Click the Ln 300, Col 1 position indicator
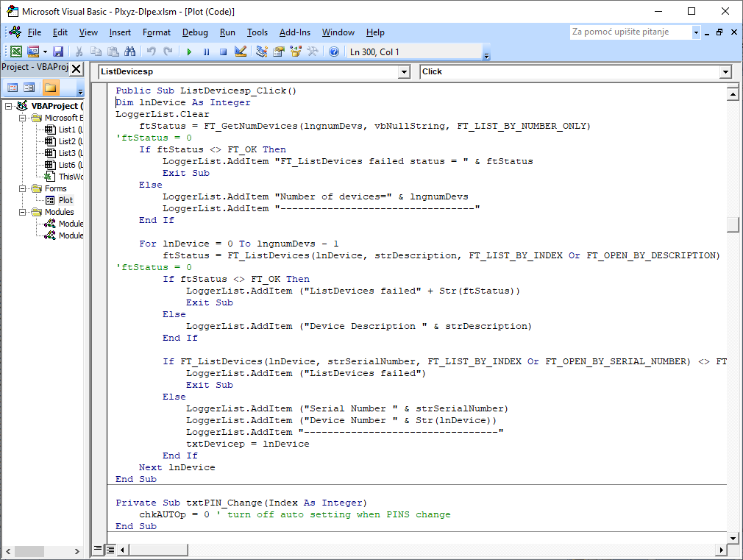 tap(374, 52)
